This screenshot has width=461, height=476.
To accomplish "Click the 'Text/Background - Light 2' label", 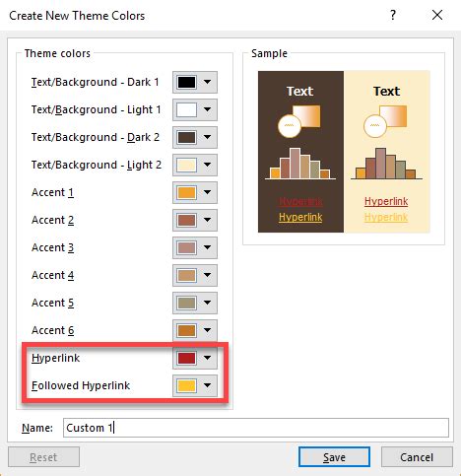I will (97, 165).
